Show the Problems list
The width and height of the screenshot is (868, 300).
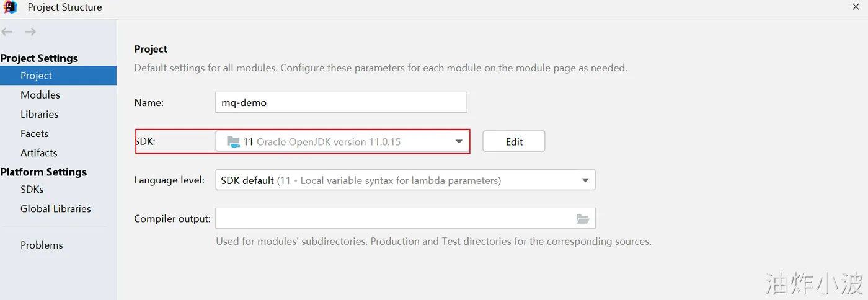pyautogui.click(x=42, y=245)
